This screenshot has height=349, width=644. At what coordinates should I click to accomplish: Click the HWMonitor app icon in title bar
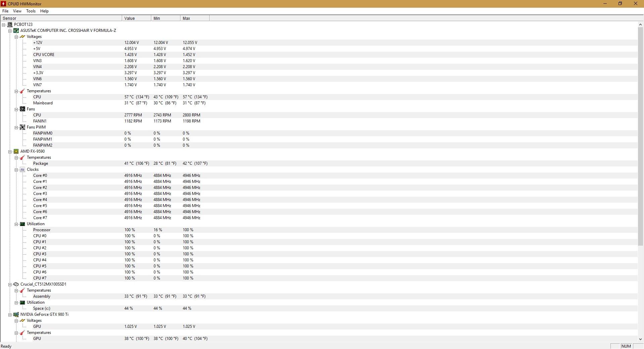pyautogui.click(x=3, y=4)
